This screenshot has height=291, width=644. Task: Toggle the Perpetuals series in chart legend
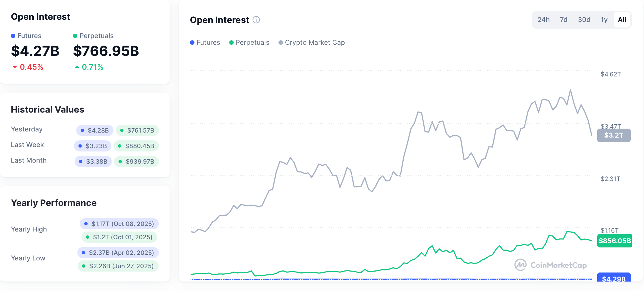click(x=249, y=43)
